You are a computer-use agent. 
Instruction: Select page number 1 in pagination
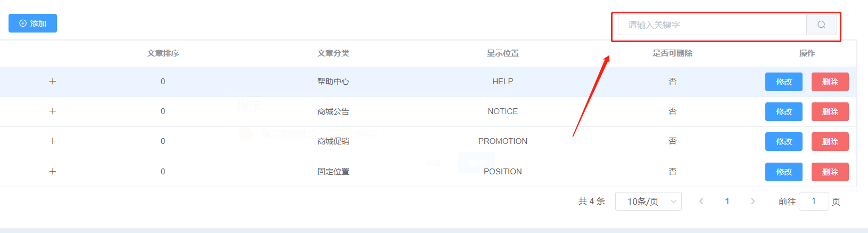pyautogui.click(x=727, y=202)
